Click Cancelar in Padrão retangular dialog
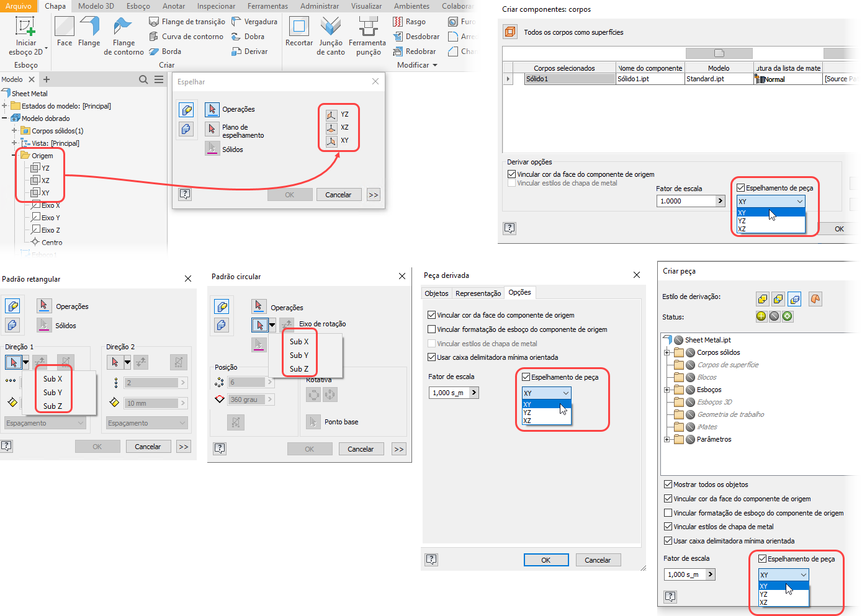The image size is (862, 616). pos(148,447)
